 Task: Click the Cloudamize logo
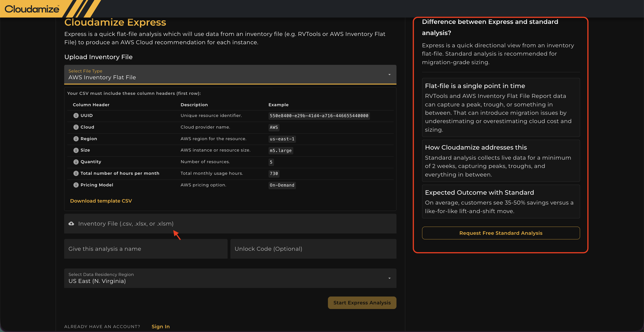32,9
